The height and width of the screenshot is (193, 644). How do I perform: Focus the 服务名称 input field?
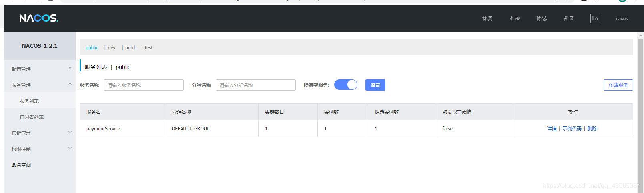pos(144,85)
